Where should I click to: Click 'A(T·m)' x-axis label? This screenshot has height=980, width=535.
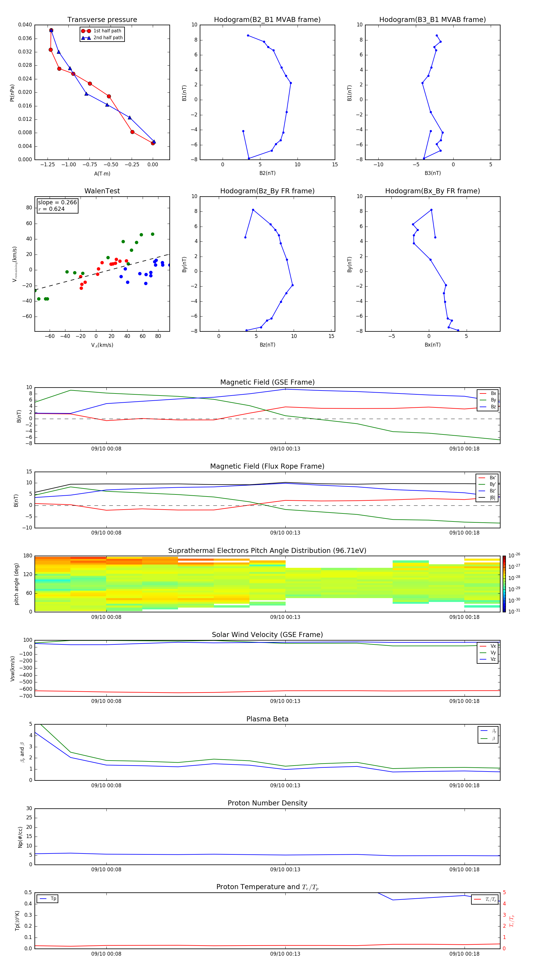pos(102,173)
